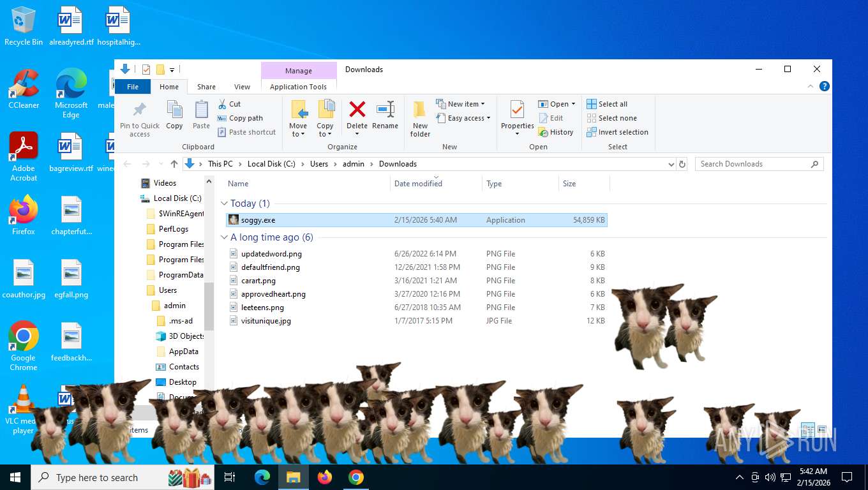The width and height of the screenshot is (868, 490).
Task: Open the Application Tools tab
Action: pyautogui.click(x=298, y=87)
